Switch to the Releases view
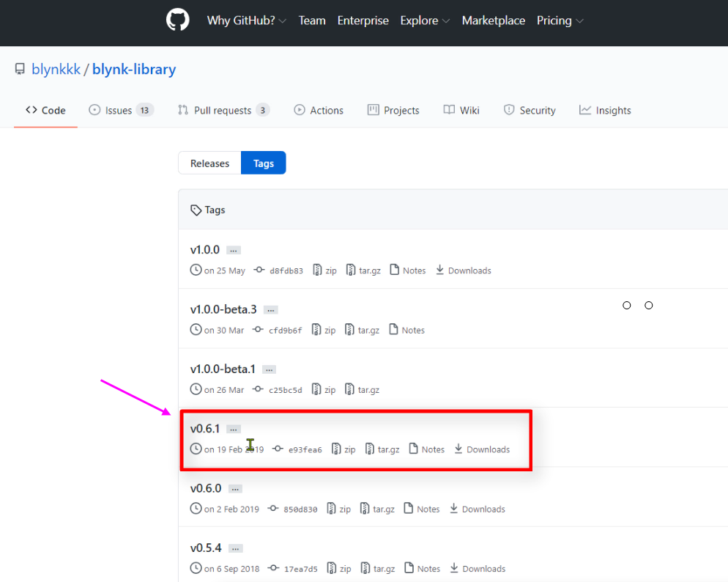 click(210, 163)
